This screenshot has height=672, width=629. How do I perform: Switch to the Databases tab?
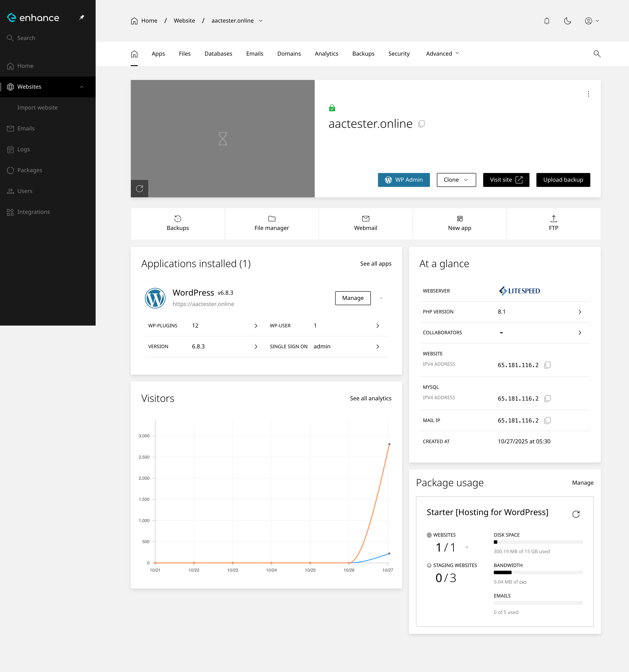[x=218, y=54]
